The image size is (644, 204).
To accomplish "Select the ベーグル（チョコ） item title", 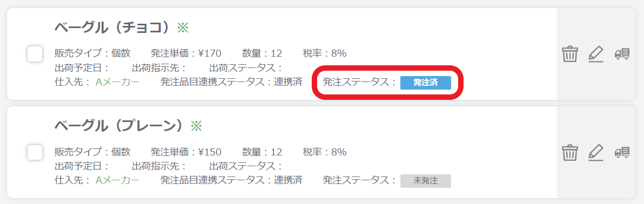I will click(112, 28).
